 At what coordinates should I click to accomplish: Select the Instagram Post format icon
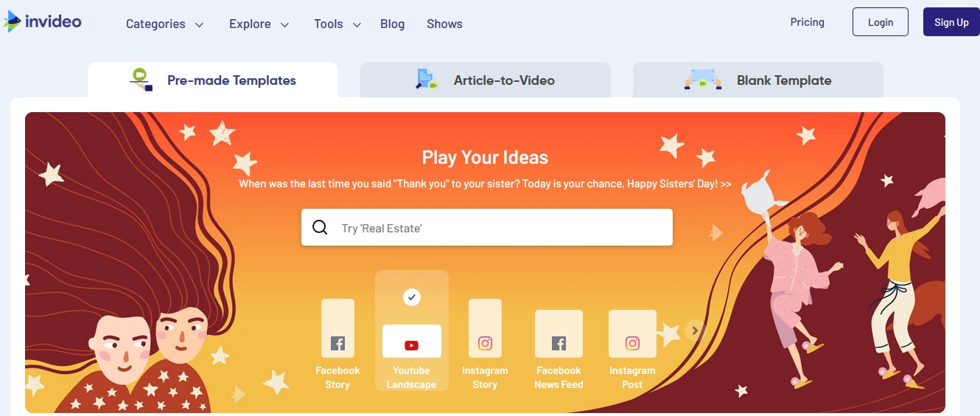pos(632,333)
